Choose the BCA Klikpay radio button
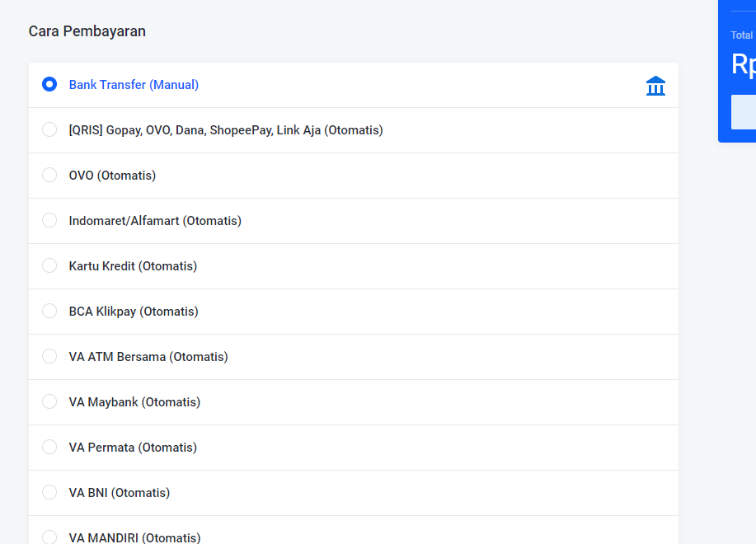The height and width of the screenshot is (544, 756). pyautogui.click(x=49, y=311)
